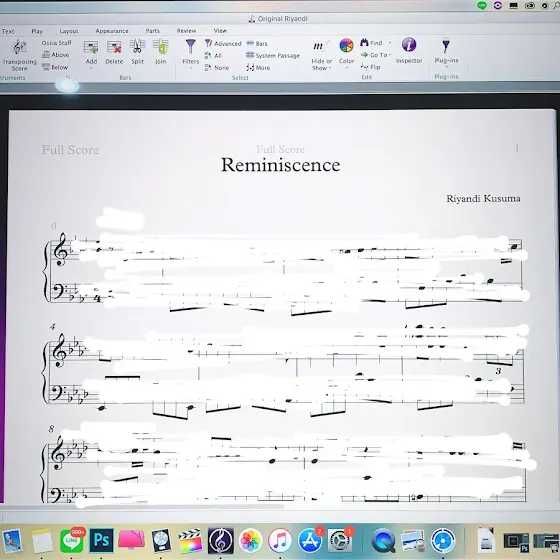This screenshot has height=560, width=560.
Task: Choose Select None option
Action: (217, 68)
